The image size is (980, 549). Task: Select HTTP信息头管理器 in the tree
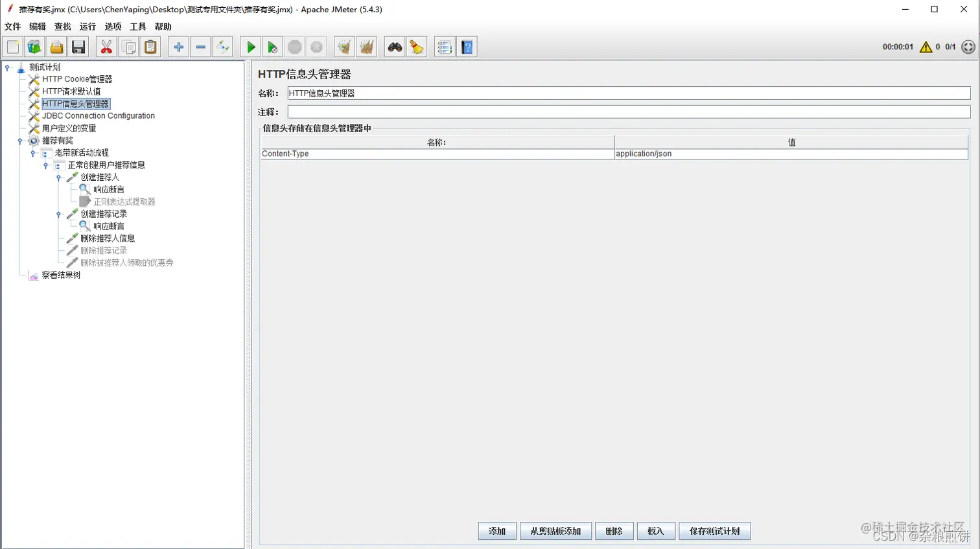[76, 104]
